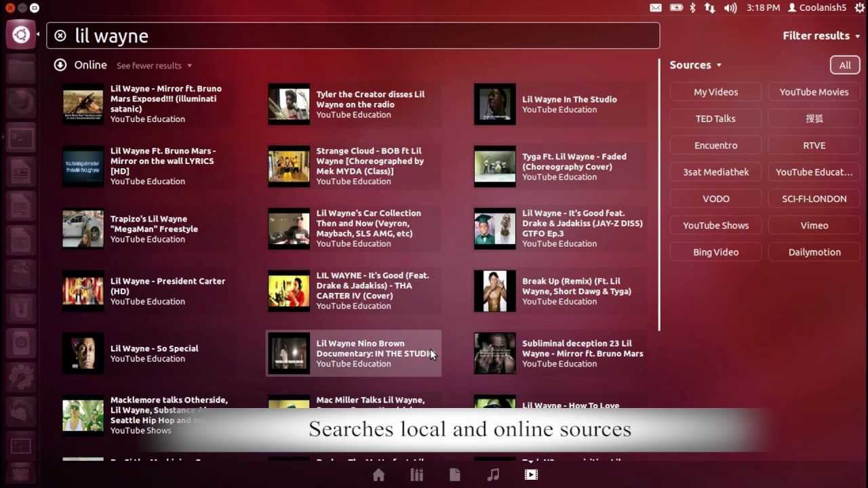Click the Ubuntu Dash home button in launcher
The height and width of the screenshot is (488, 868).
tap(21, 35)
